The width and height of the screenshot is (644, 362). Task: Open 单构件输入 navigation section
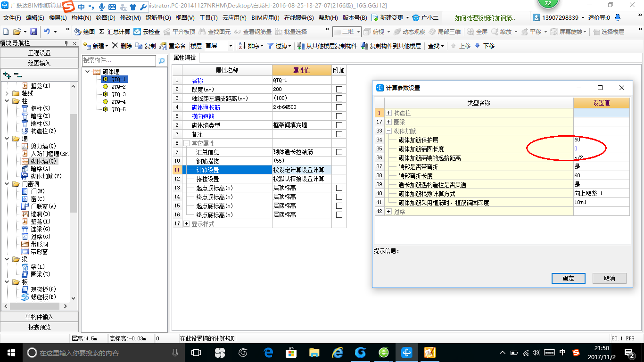(x=40, y=317)
